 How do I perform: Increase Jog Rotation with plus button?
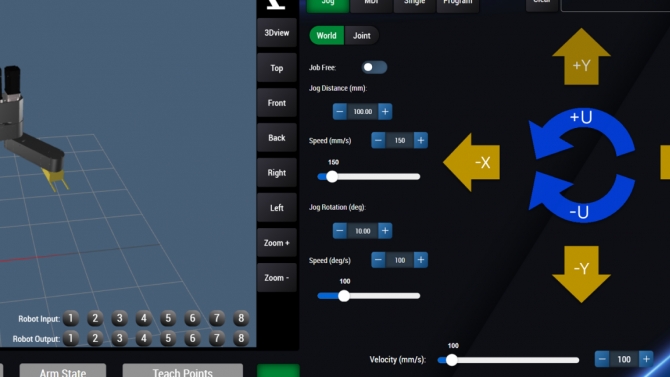click(x=385, y=231)
